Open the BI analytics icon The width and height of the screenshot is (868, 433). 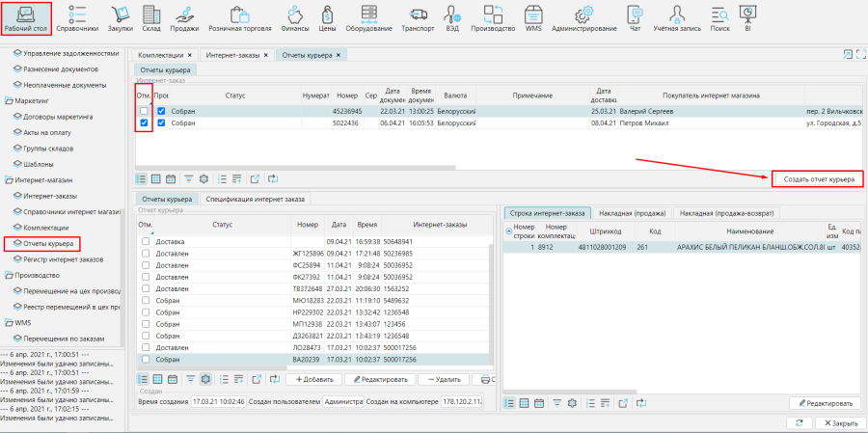click(747, 17)
